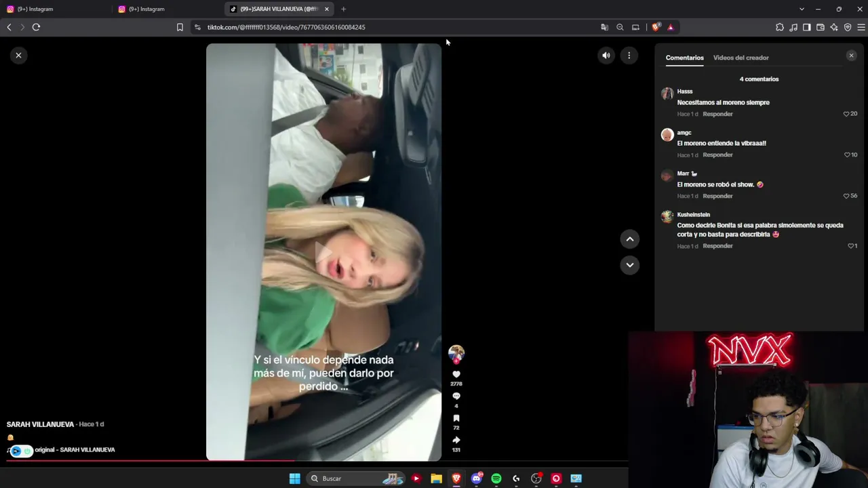Open browser tab search dropdown arrow
Image resolution: width=868 pixels, height=488 pixels.
tap(802, 9)
